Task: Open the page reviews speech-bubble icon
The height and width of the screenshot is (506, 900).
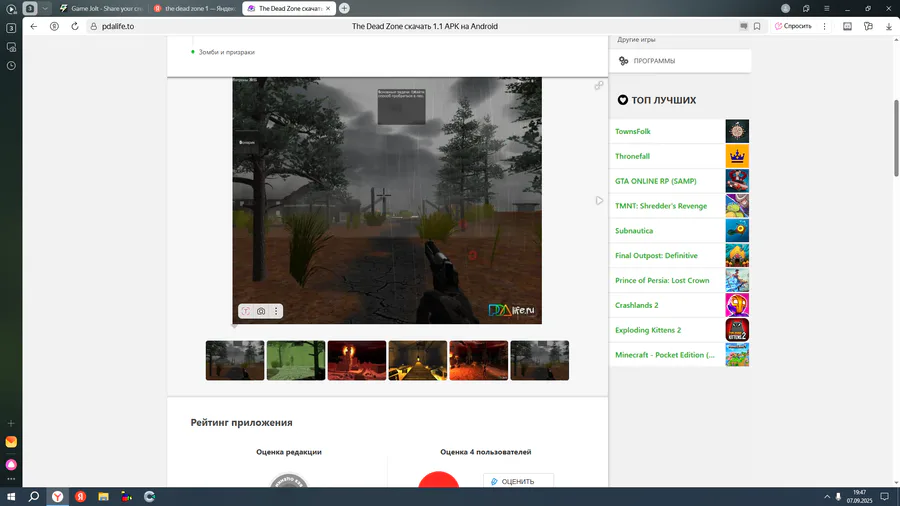Action: 743,26
